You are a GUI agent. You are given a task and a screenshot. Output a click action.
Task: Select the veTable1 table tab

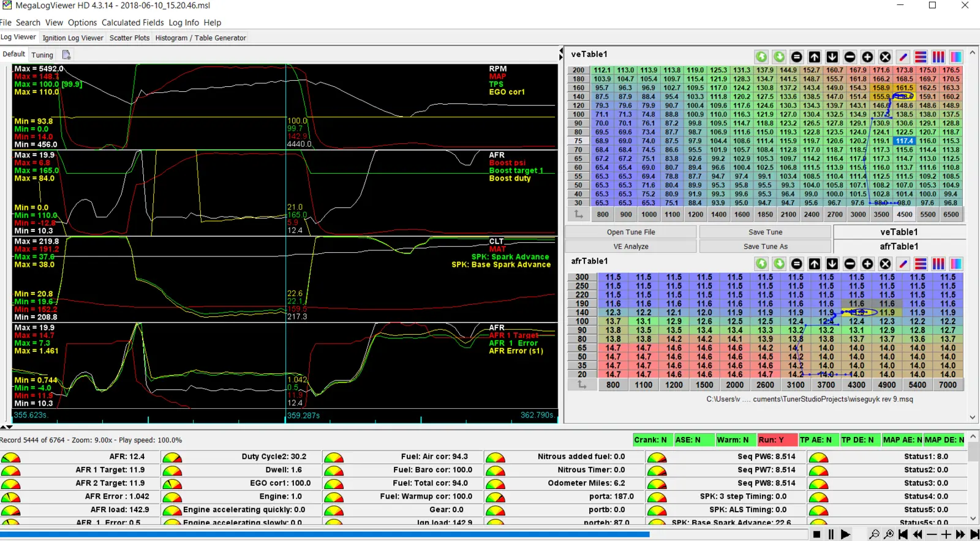pos(899,232)
